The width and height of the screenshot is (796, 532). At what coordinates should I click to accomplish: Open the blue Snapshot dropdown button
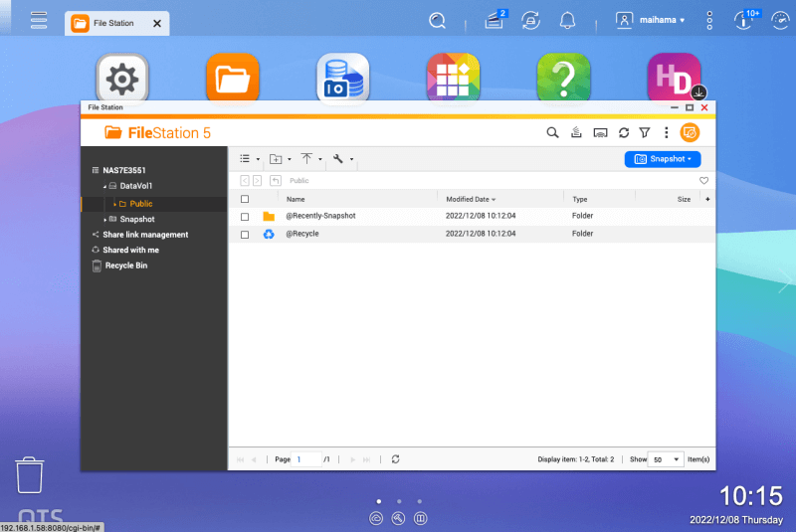(x=663, y=159)
